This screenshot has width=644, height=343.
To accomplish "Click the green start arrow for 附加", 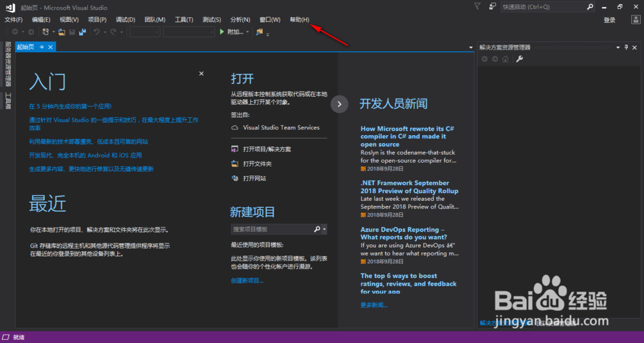I will [222, 32].
